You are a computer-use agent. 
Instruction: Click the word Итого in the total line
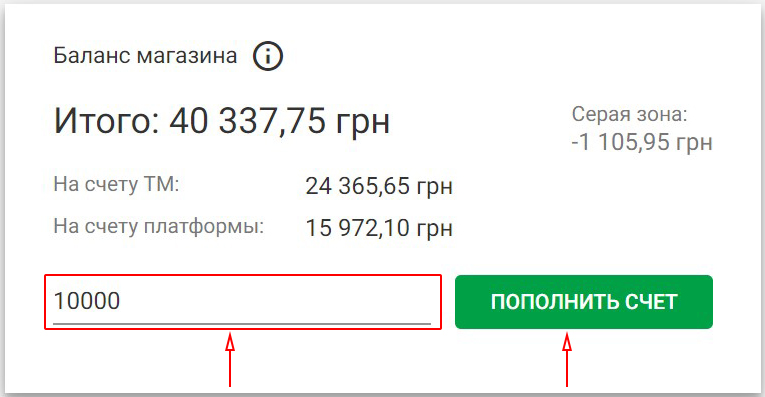[x=107, y=120]
